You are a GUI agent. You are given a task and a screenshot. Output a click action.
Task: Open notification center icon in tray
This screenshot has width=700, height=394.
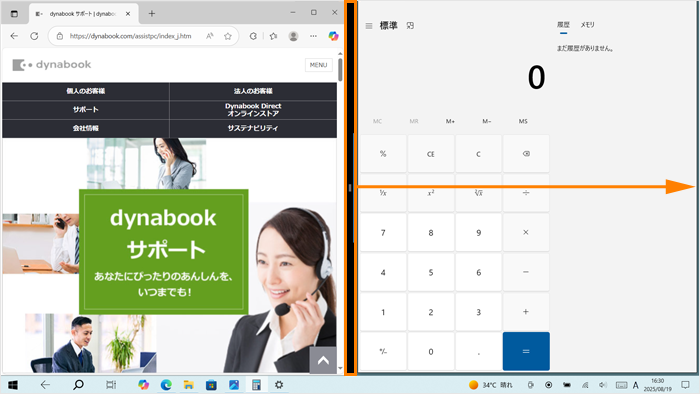click(685, 385)
